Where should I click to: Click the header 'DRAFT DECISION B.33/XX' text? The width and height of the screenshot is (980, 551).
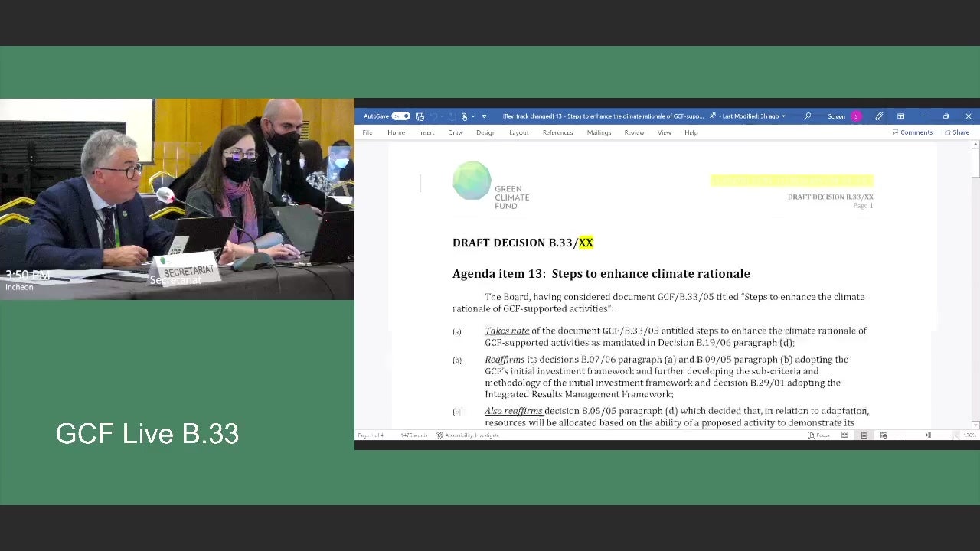[x=831, y=197]
